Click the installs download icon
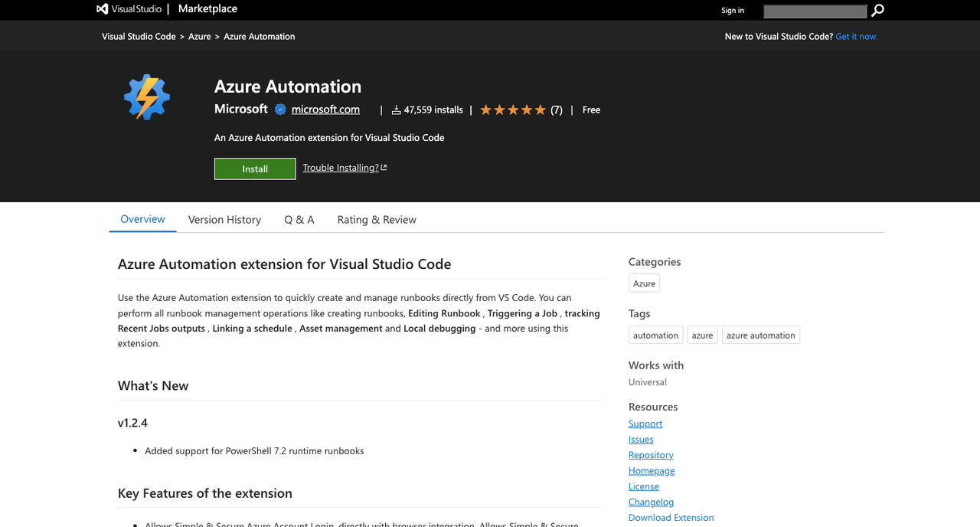This screenshot has width=980, height=527. (397, 110)
